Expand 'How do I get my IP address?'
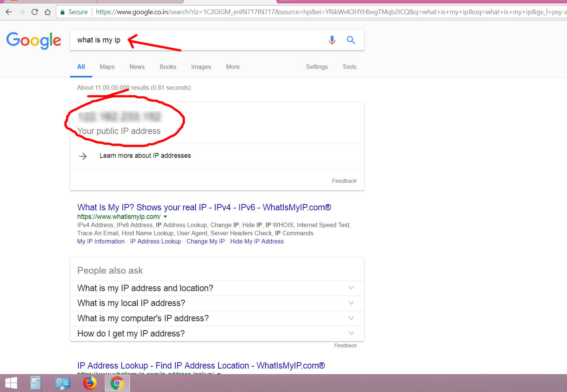 click(217, 334)
